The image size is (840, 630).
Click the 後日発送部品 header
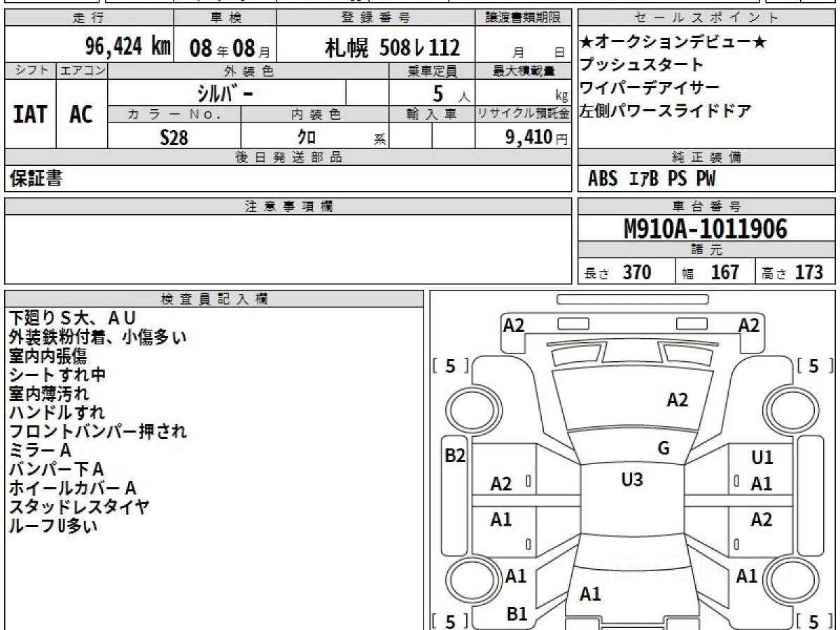pos(288,158)
